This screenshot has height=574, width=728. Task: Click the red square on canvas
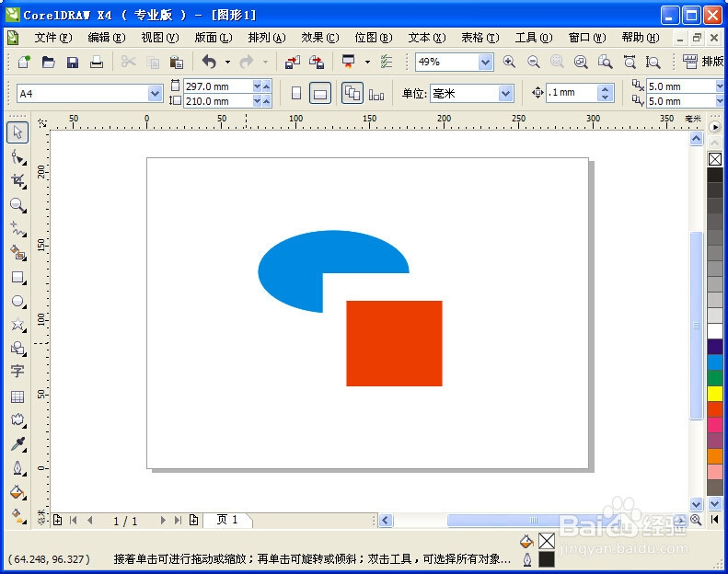394,343
